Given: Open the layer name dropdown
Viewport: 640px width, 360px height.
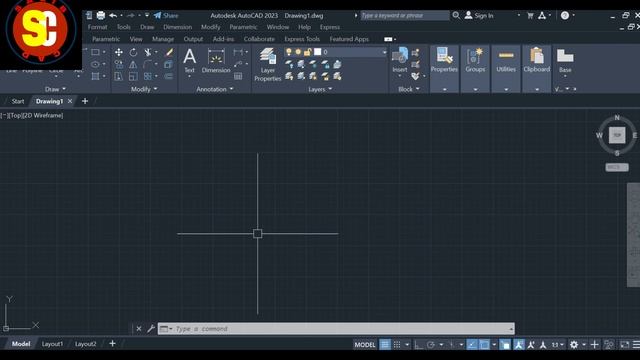Looking at the screenshot, I should 384,52.
